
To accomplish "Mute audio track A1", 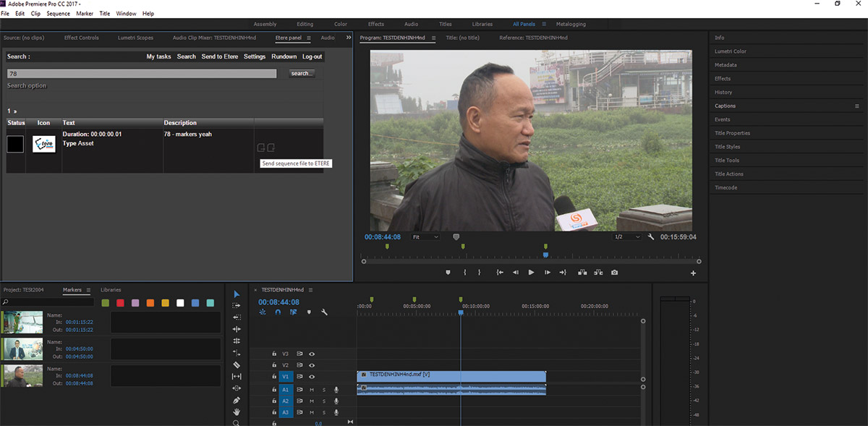I will (x=312, y=390).
